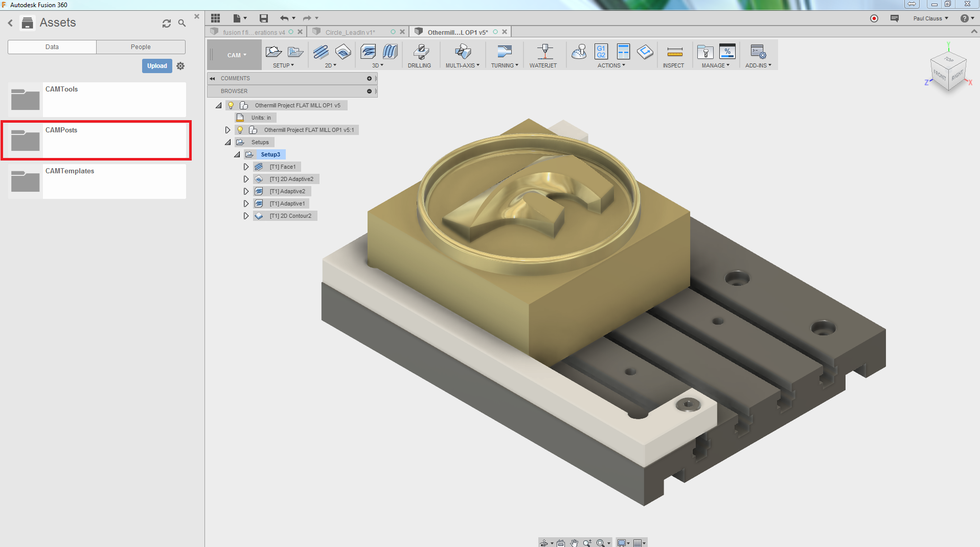Start the Simulate action icon

579,52
